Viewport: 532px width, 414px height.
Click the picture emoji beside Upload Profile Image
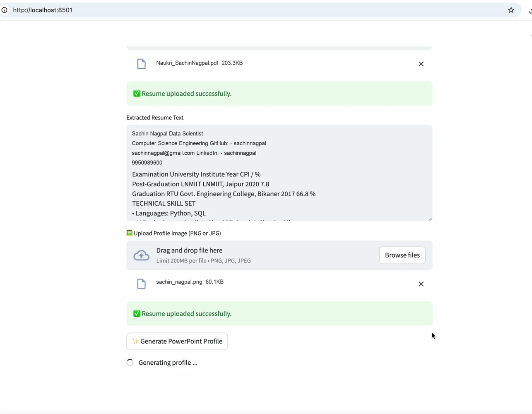[x=130, y=233]
